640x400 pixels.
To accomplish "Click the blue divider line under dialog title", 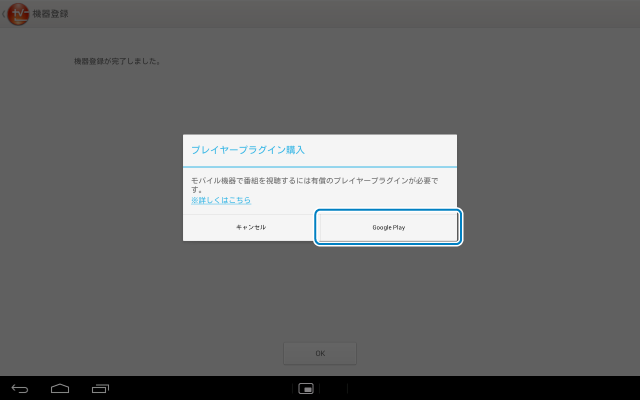I will click(x=320, y=165).
